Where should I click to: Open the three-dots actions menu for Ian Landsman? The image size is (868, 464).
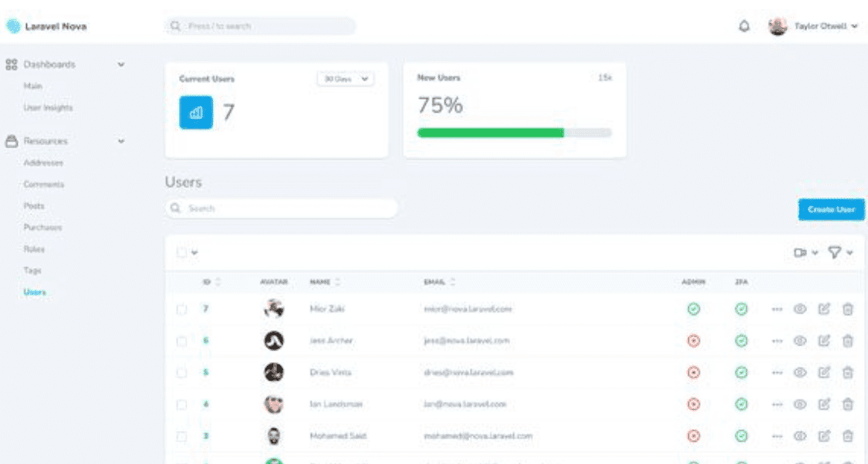tap(777, 404)
